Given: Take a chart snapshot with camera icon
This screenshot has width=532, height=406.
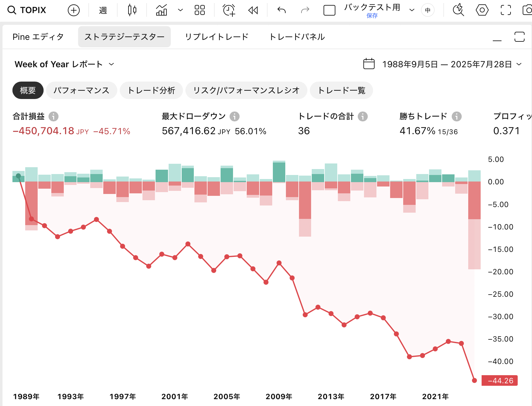Looking at the screenshot, I should pos(528,10).
